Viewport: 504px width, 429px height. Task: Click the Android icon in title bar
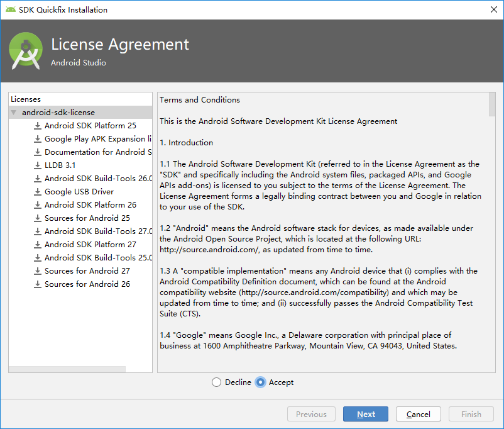pos(10,9)
